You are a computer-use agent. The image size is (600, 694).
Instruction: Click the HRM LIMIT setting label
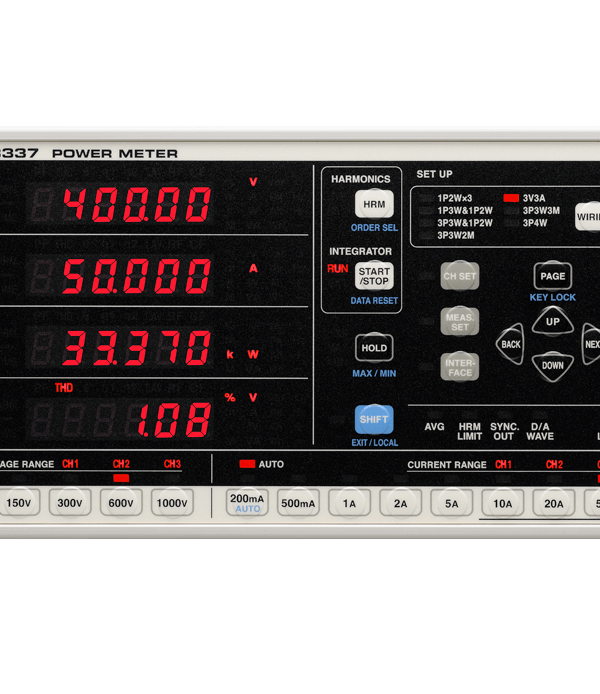[469, 432]
